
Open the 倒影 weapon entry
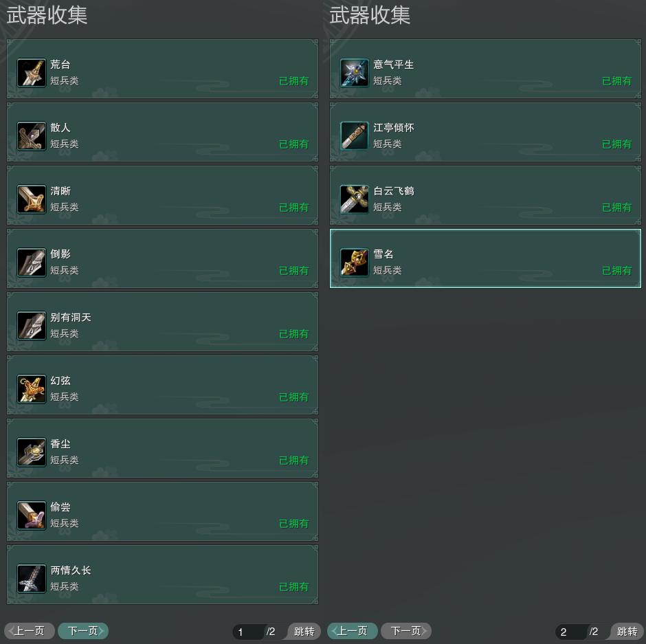click(x=162, y=258)
